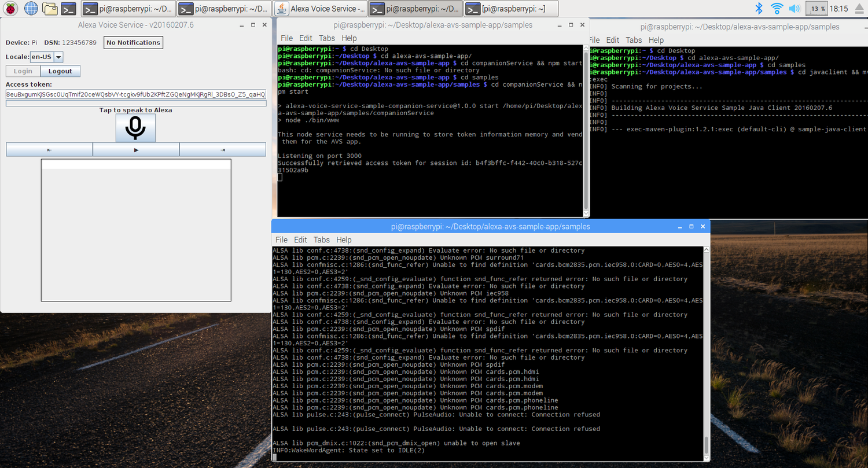This screenshot has width=868, height=468.
Task: Minimize the wake word agent terminal window
Action: click(679, 226)
